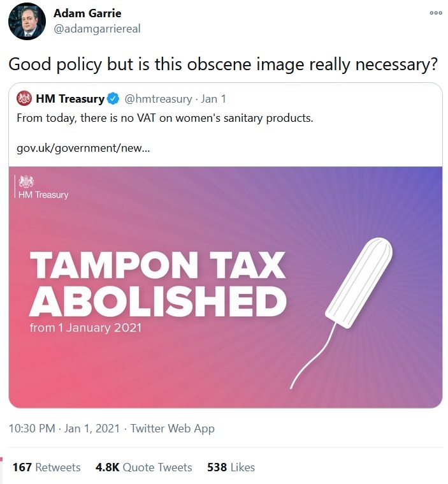Click the quoted tweet text about VAT
The width and height of the screenshot is (448, 484).
tap(165, 118)
